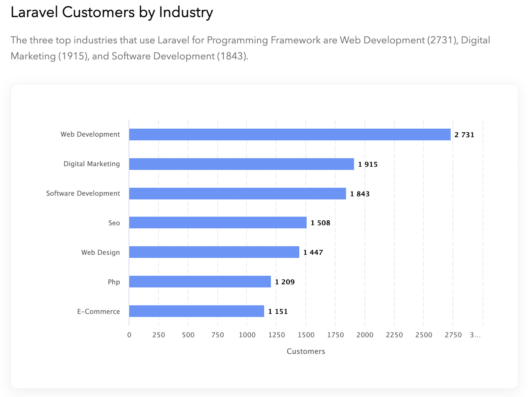Click the chart title Laravel Customers by Industry
Viewport: 532px width, 397px height.
click(x=111, y=12)
